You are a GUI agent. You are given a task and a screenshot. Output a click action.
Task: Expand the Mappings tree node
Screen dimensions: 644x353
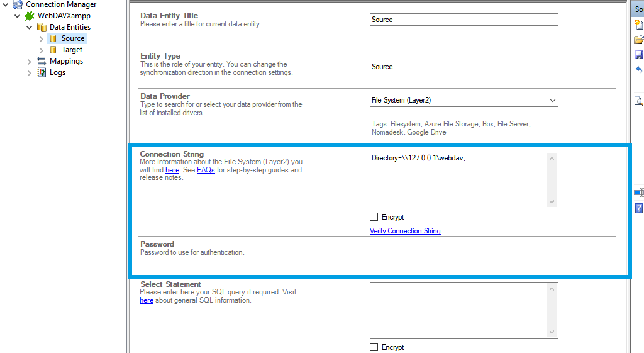click(30, 61)
